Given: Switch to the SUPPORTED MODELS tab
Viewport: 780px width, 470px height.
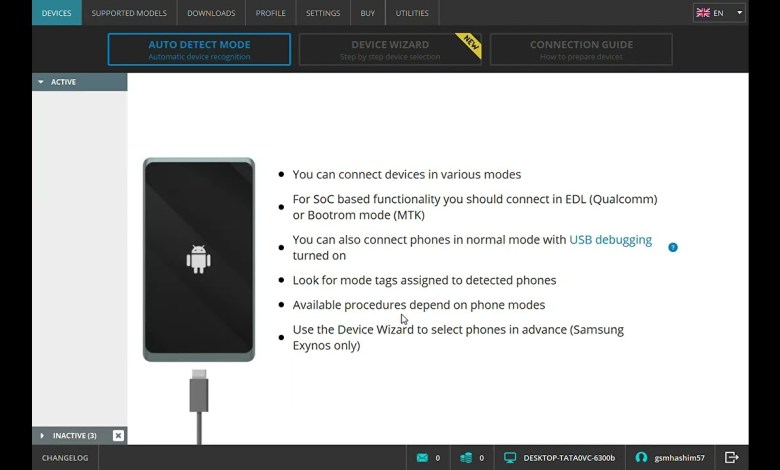Looking at the screenshot, I should [129, 13].
